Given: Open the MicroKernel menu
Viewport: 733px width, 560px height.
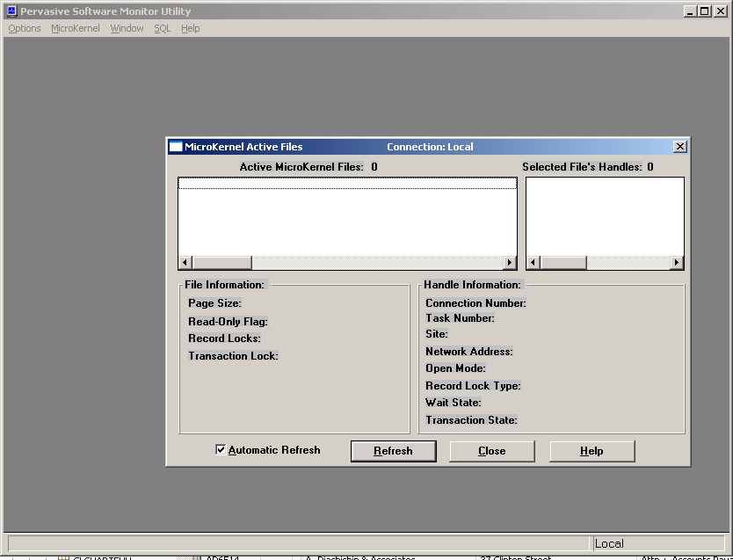Looking at the screenshot, I should (x=76, y=28).
